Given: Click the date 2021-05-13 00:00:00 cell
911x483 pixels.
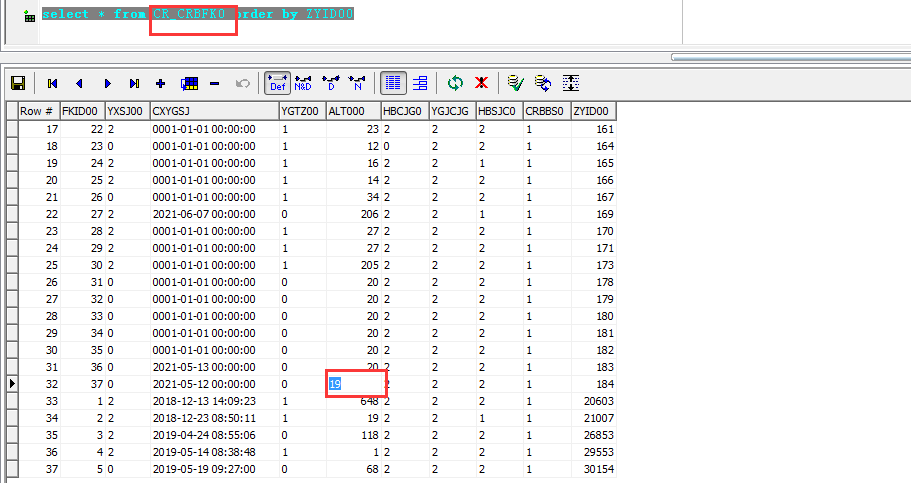Looking at the screenshot, I should pyautogui.click(x=214, y=367).
